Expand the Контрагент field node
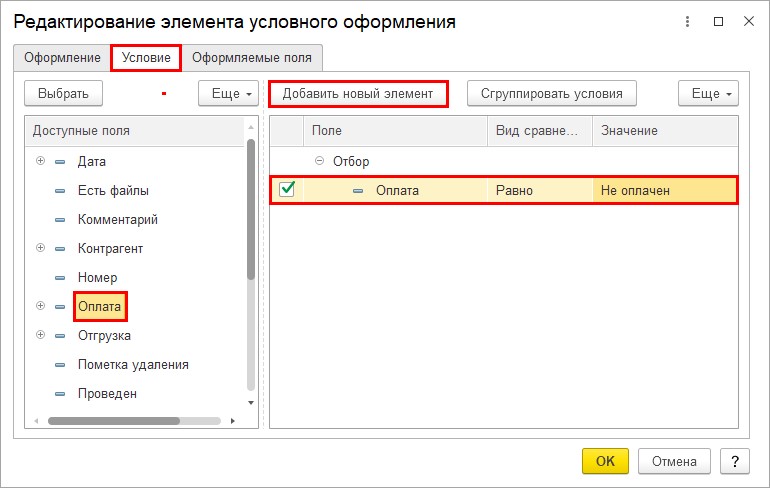Viewport: 770px width, 488px height. tap(40, 248)
